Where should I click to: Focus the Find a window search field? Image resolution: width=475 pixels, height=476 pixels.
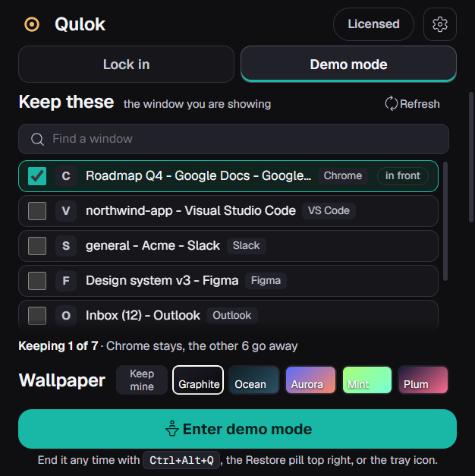(234, 139)
